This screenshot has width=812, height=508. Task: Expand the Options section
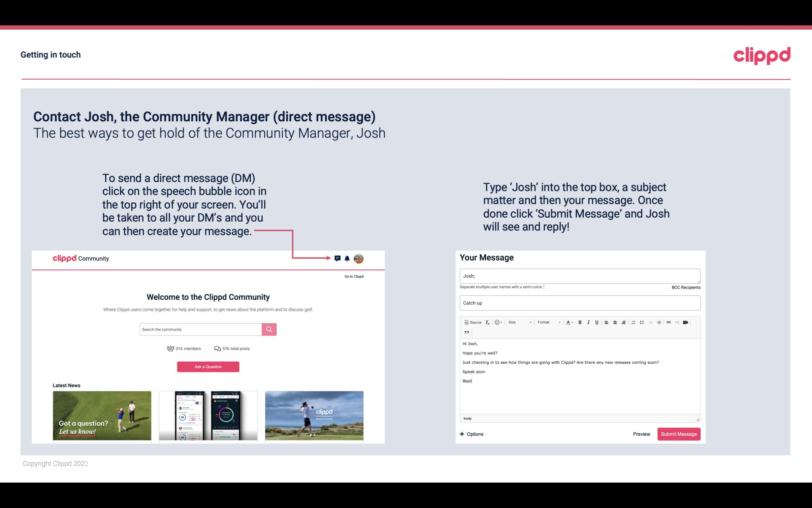point(471,433)
